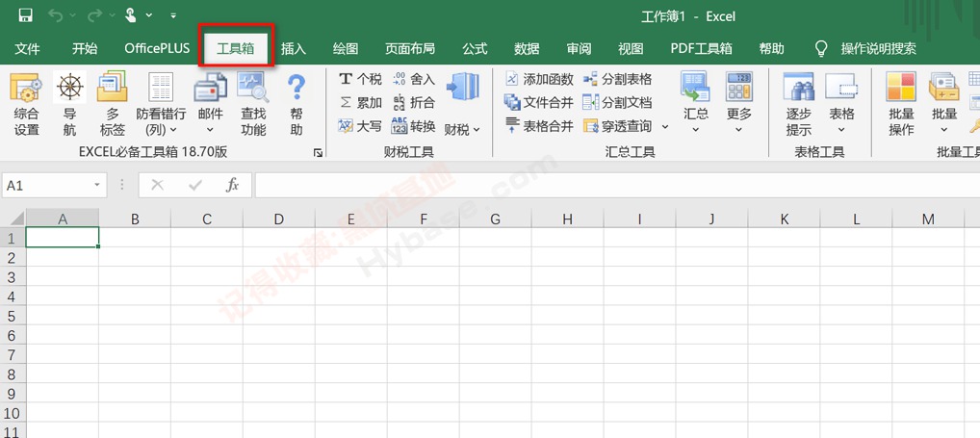980x438 pixels.
Task: Switch to the 数据 tab
Action: click(527, 49)
